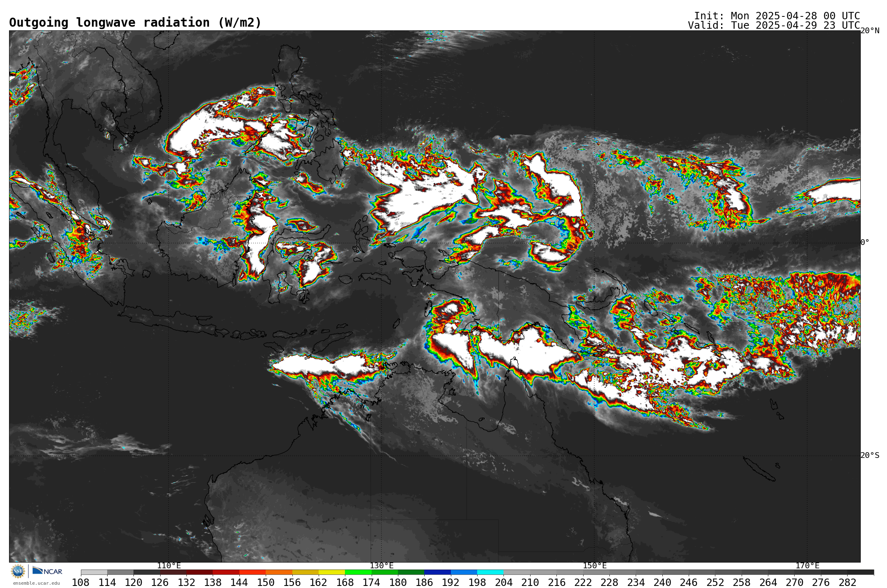Click the 150°E longitude label
The height and width of the screenshot is (588, 887).
tap(595, 565)
